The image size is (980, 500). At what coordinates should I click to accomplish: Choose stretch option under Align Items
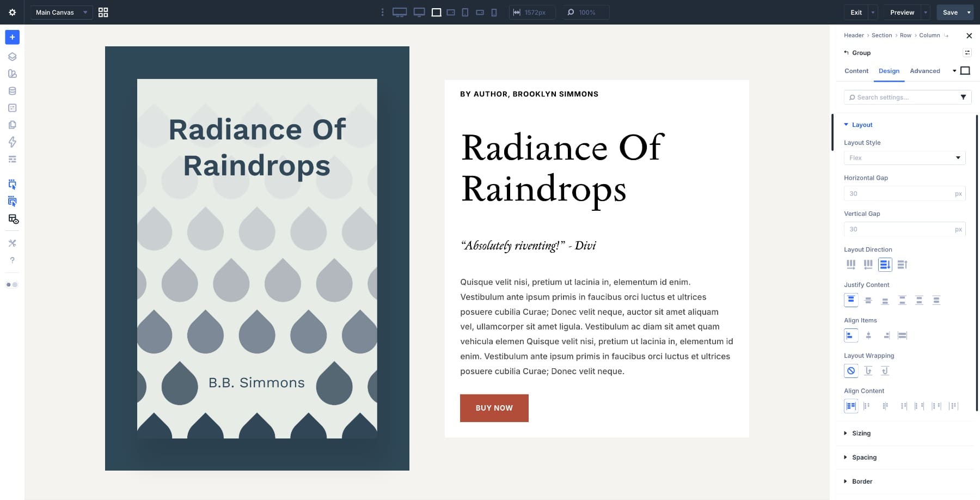click(902, 336)
